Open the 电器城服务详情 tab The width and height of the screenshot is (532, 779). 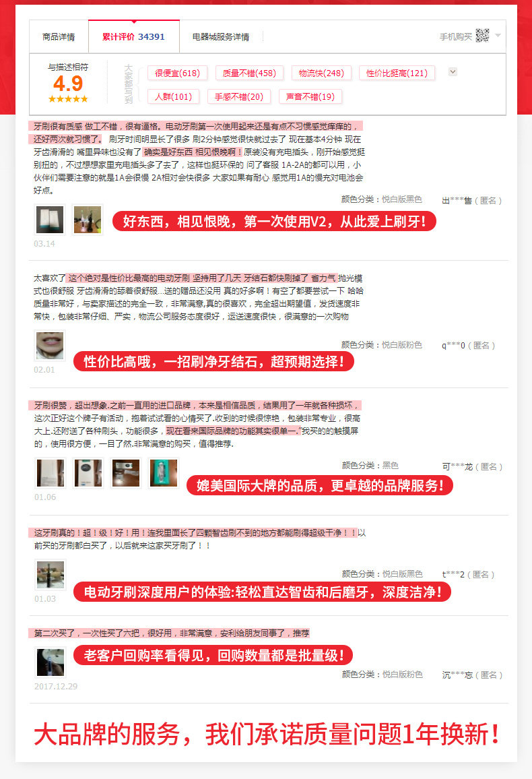[x=221, y=37]
